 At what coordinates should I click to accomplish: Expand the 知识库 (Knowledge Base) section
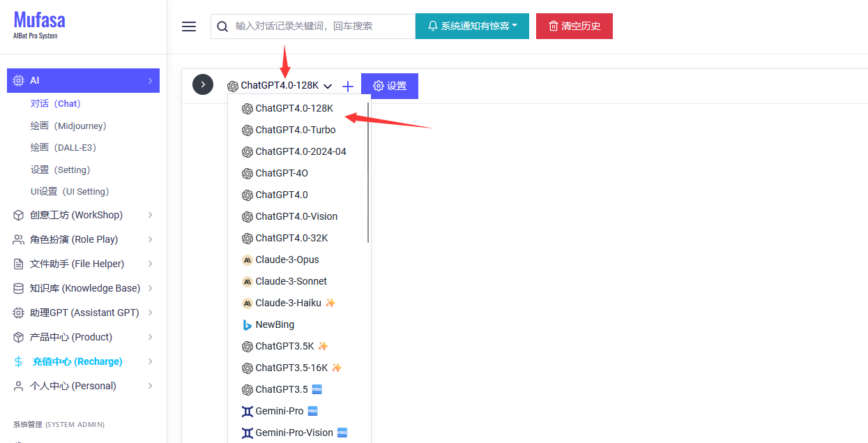(x=84, y=288)
